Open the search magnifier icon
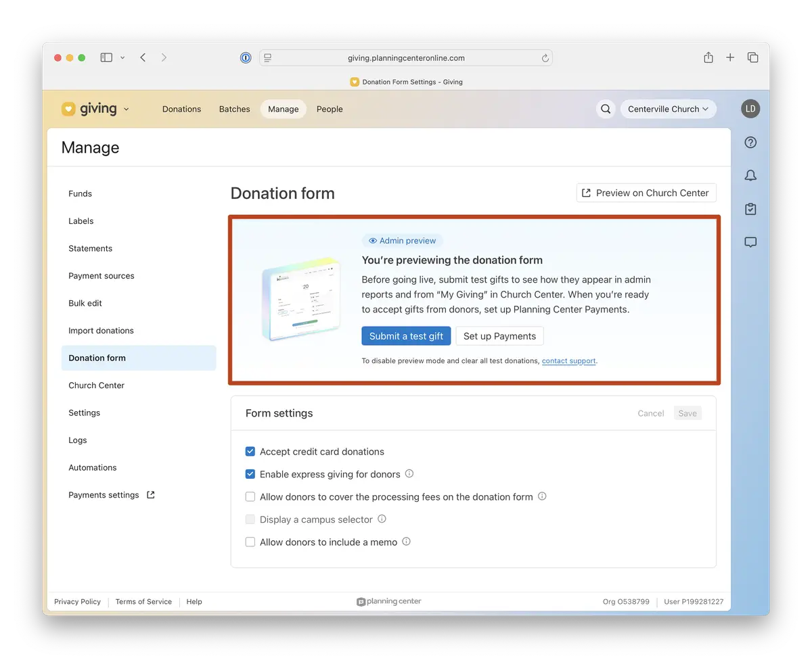 pos(606,109)
